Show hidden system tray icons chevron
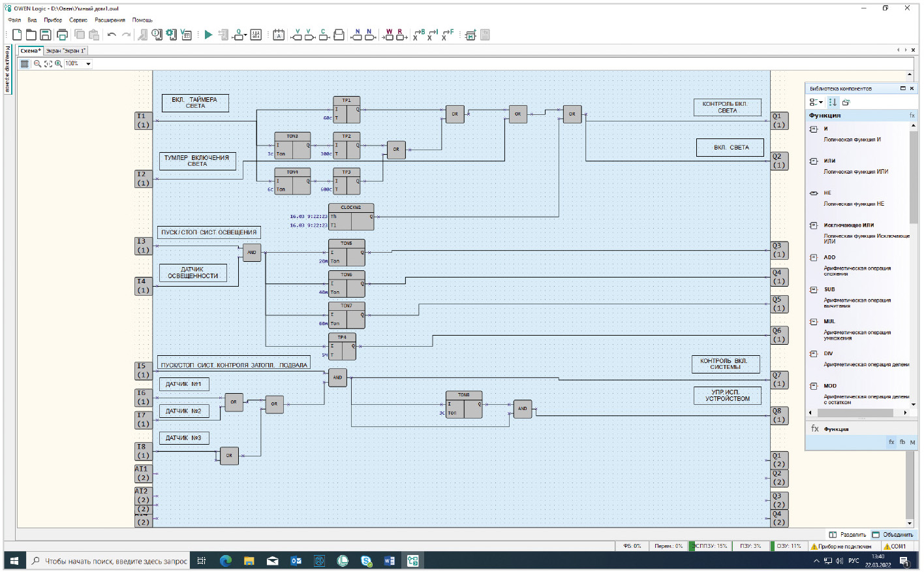Image resolution: width=924 pixels, height=572 pixels. pos(816,561)
